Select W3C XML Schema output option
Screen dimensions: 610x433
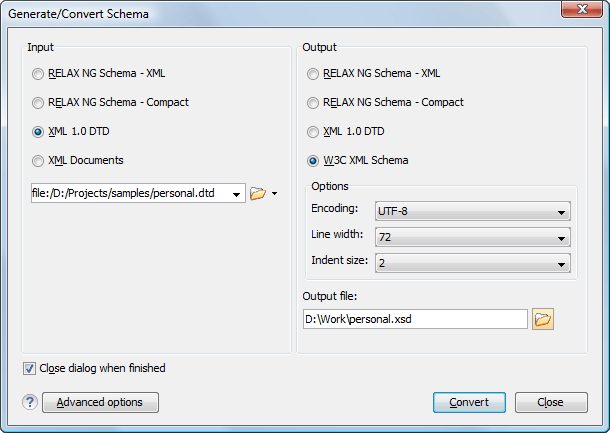[x=314, y=160]
